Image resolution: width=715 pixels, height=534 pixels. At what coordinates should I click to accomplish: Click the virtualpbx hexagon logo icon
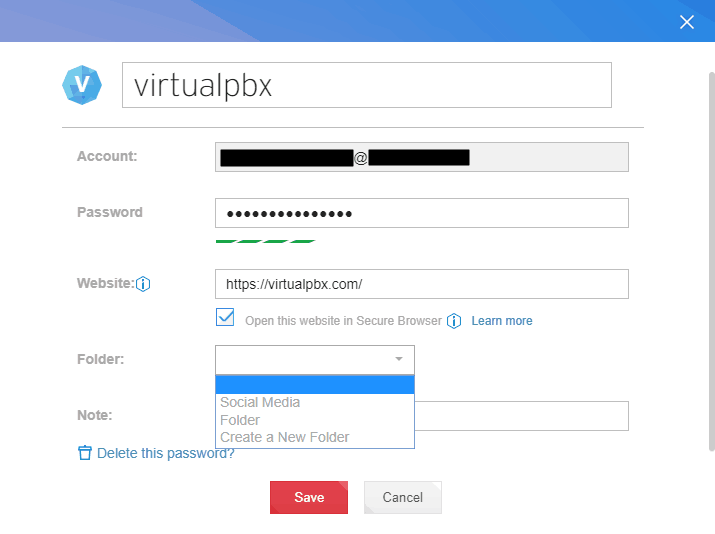tap(82, 85)
